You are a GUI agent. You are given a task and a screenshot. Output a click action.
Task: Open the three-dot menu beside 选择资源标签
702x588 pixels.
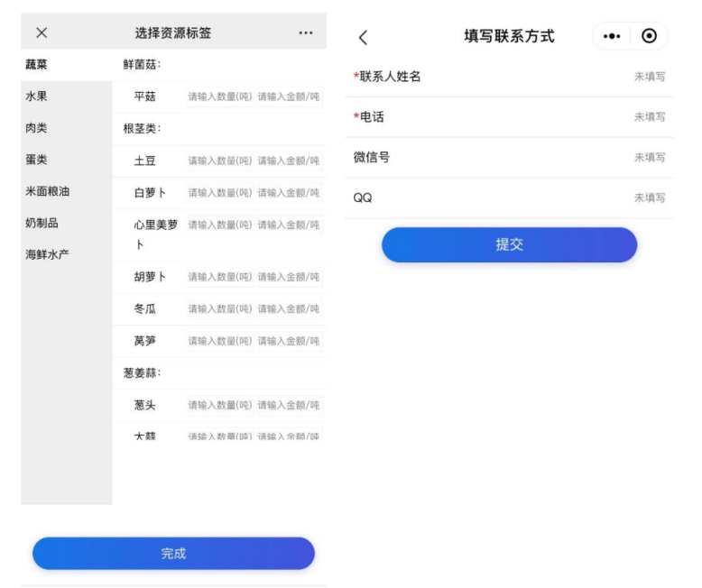click(x=306, y=33)
